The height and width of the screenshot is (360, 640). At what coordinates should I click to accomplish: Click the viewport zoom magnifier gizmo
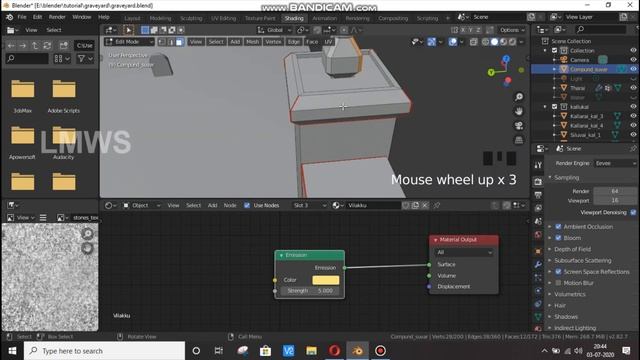(519, 97)
